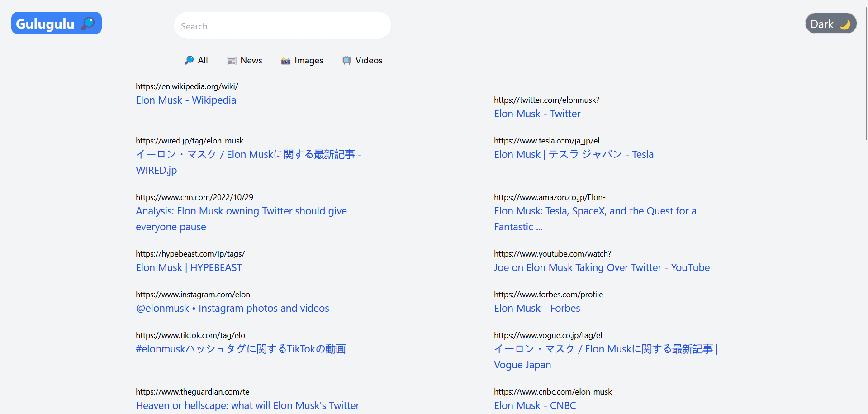This screenshot has width=868, height=414.
Task: Open Joe on Elon Musk YouTube link
Action: click(602, 267)
